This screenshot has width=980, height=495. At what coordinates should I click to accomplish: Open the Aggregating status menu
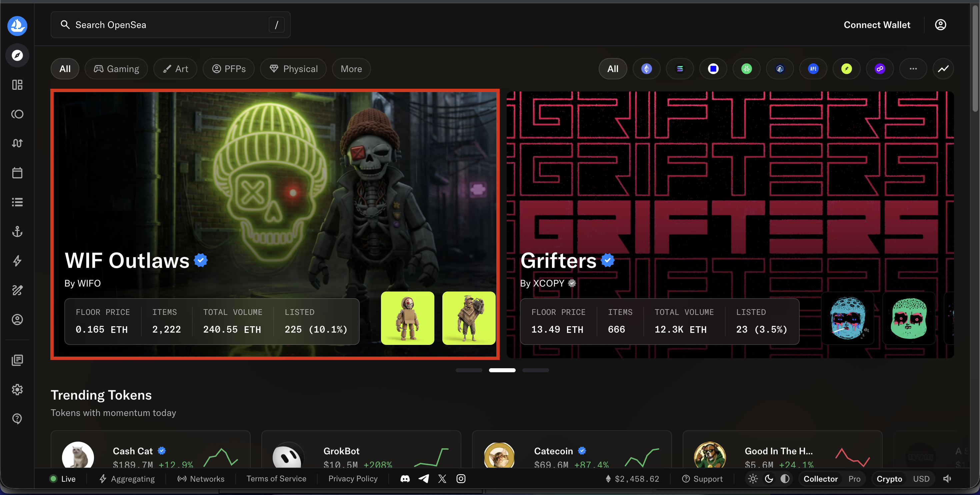click(x=127, y=479)
